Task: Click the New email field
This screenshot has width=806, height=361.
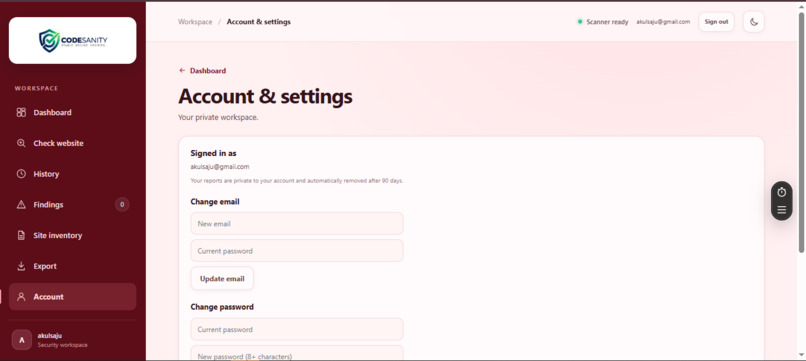Action: click(297, 224)
